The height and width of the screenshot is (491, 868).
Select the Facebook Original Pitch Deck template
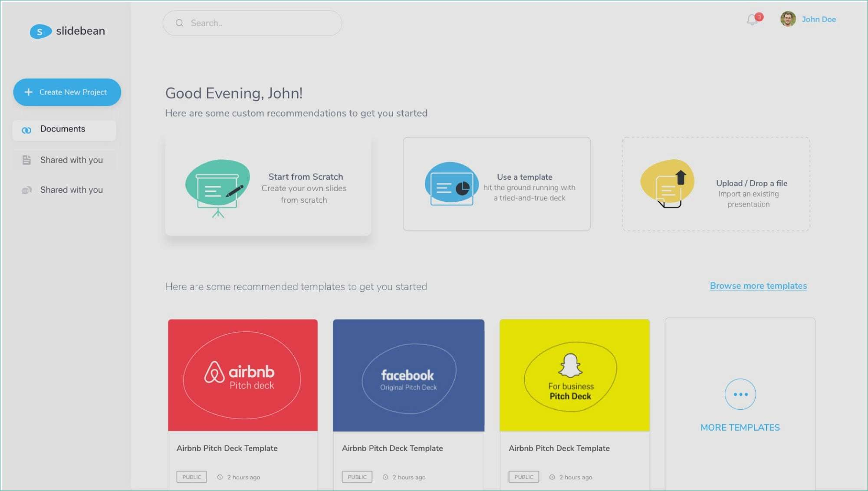[408, 375]
